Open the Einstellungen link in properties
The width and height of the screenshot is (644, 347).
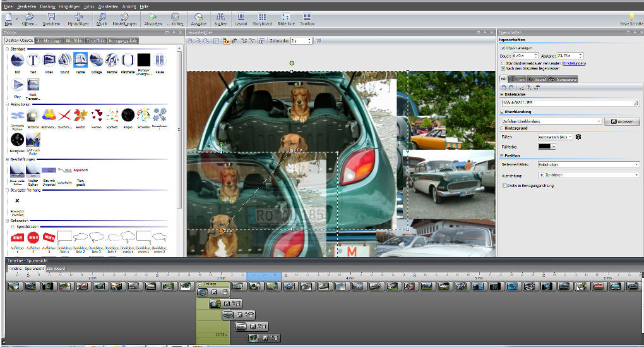(x=574, y=63)
